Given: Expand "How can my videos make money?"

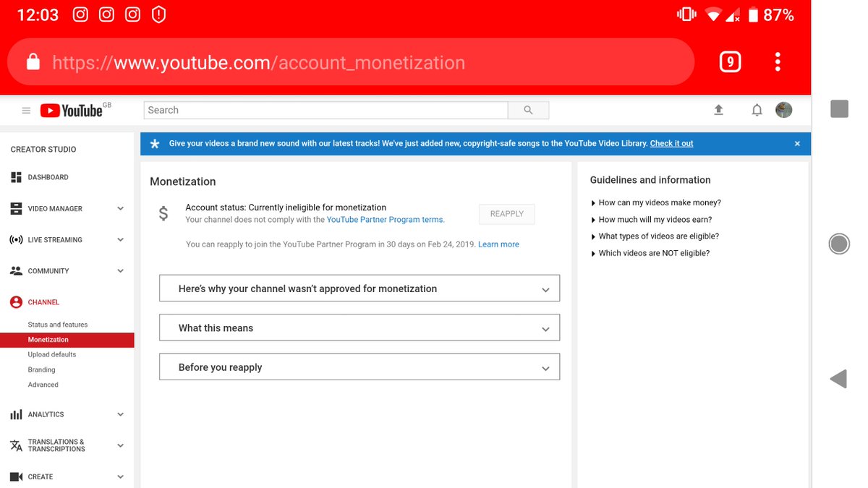Looking at the screenshot, I should click(656, 203).
